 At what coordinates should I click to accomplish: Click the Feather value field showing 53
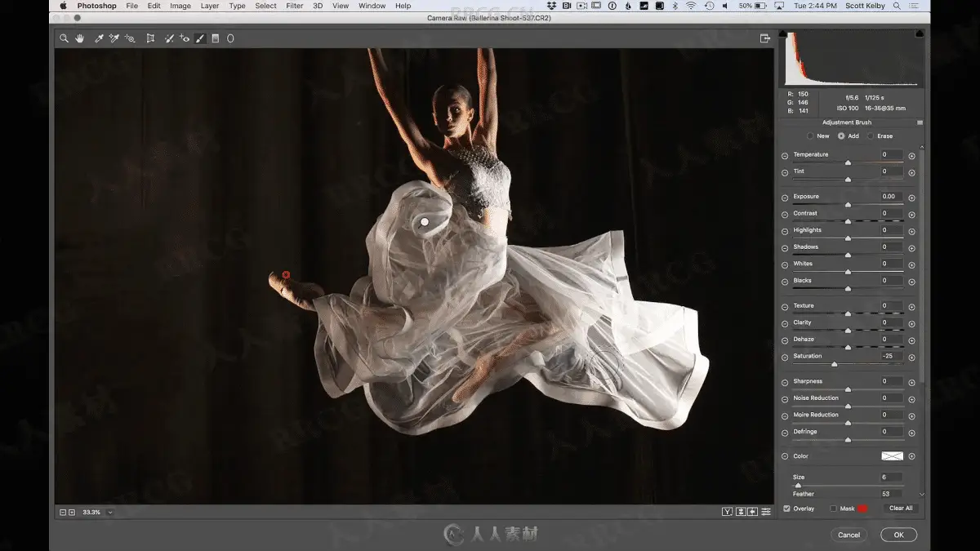pyautogui.click(x=892, y=494)
